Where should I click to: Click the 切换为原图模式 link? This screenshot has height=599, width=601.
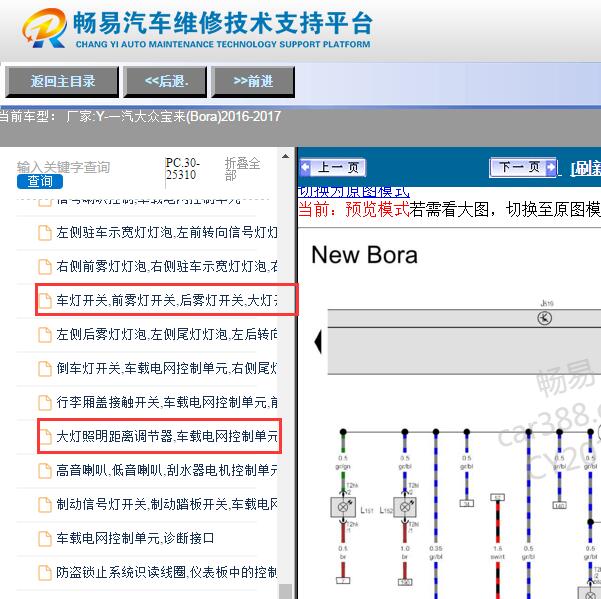pos(353,192)
